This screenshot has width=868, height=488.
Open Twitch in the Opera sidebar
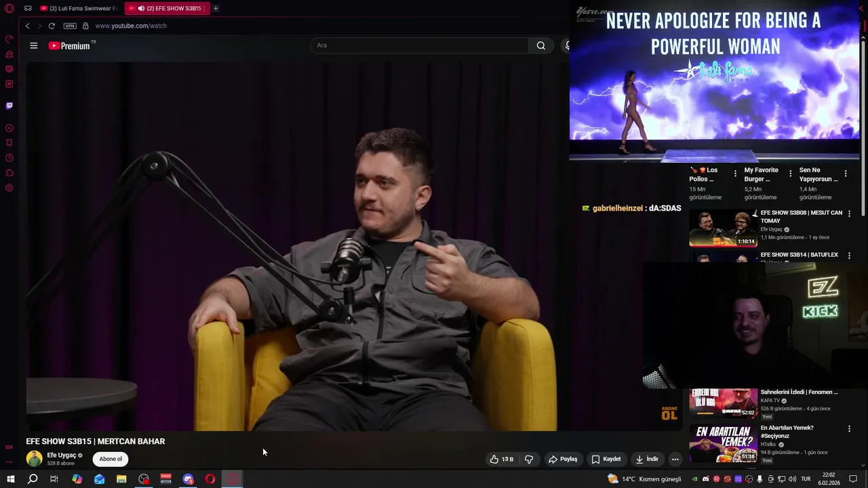point(9,106)
